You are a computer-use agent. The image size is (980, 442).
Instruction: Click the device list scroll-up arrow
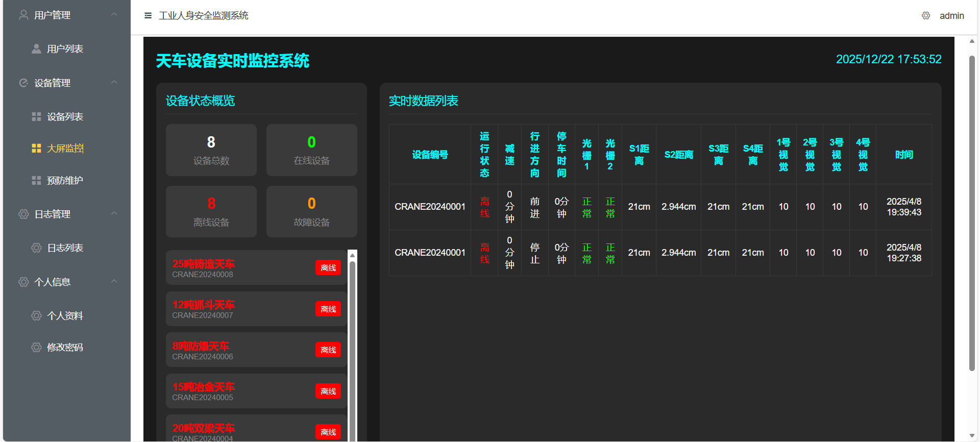coord(352,255)
